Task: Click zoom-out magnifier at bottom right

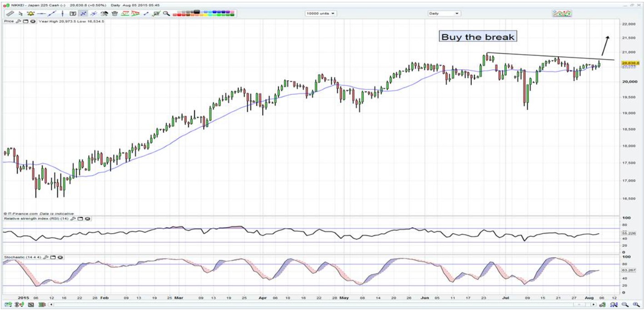Action: pos(625,304)
